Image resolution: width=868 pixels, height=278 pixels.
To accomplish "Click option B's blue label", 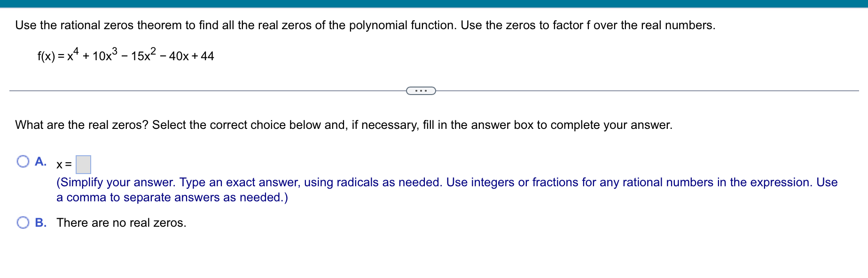I will (x=41, y=221).
